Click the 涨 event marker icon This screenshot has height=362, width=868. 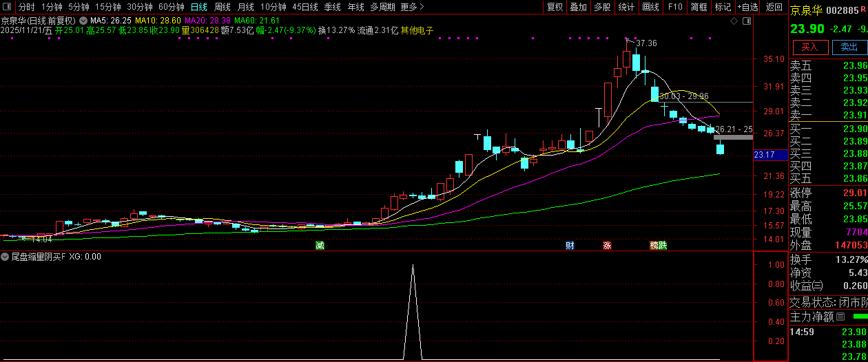[x=607, y=246]
